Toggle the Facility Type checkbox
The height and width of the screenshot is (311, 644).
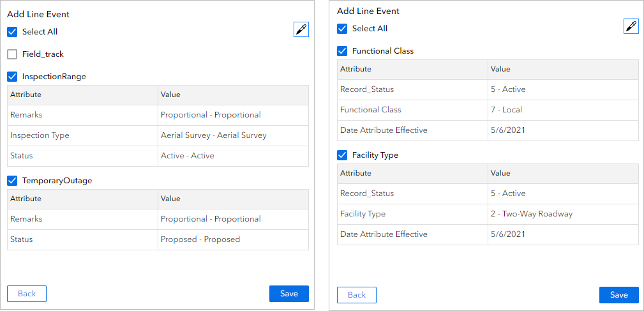[342, 155]
